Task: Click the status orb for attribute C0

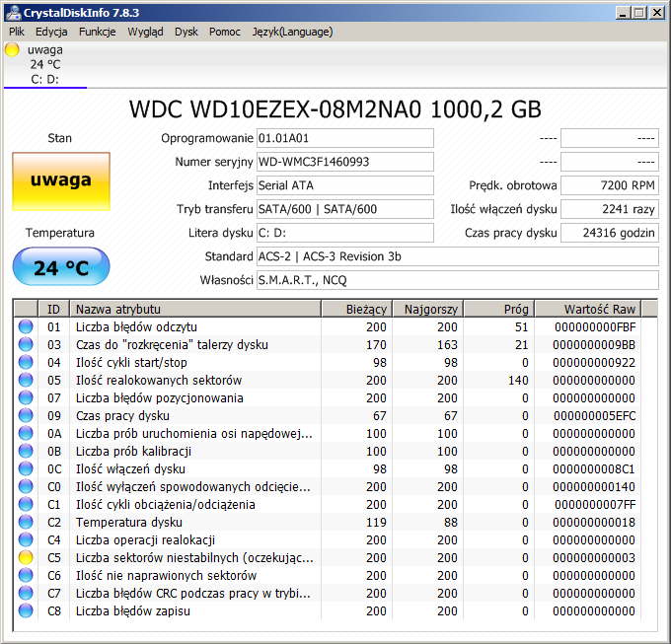Action: coord(26,486)
